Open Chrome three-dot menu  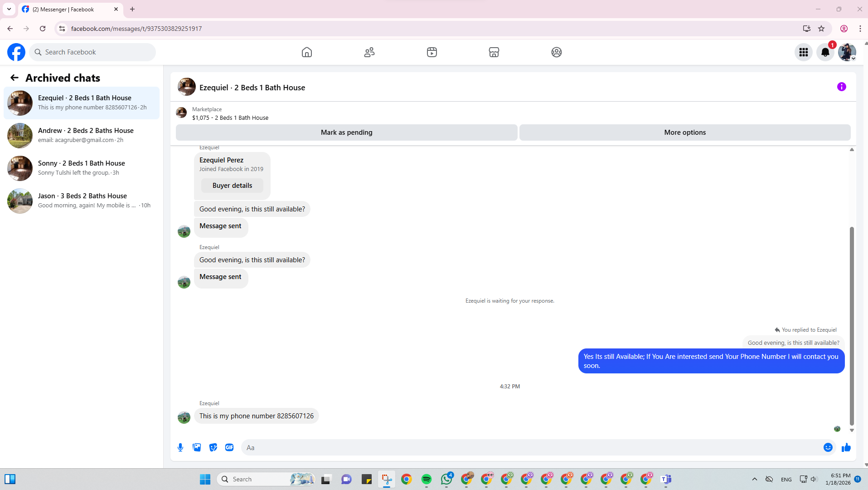[x=860, y=29]
